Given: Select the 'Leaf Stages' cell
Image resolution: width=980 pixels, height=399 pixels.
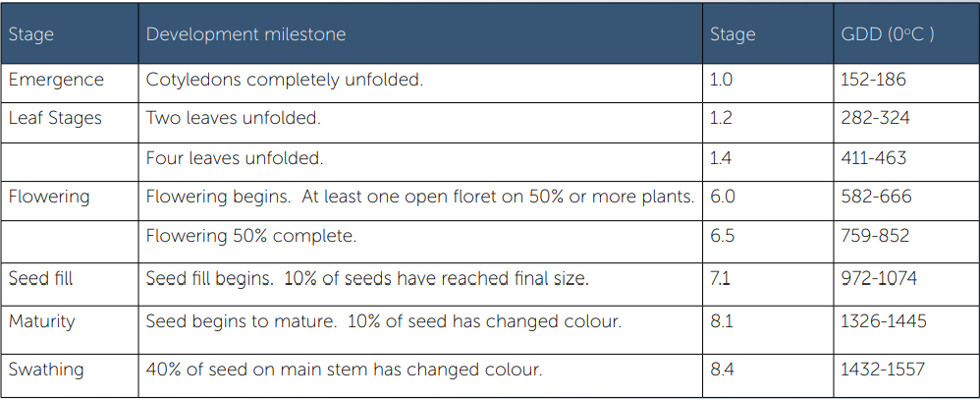Looking at the screenshot, I should click(70, 123).
